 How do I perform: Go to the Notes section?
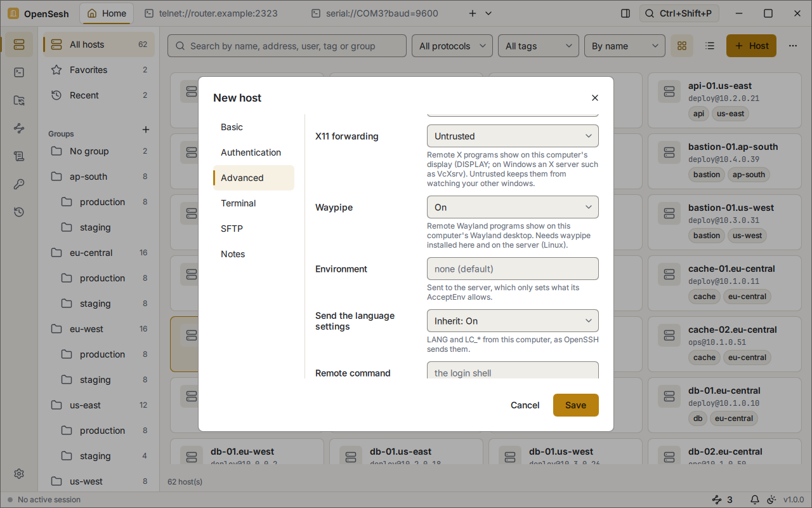[x=254, y=254]
